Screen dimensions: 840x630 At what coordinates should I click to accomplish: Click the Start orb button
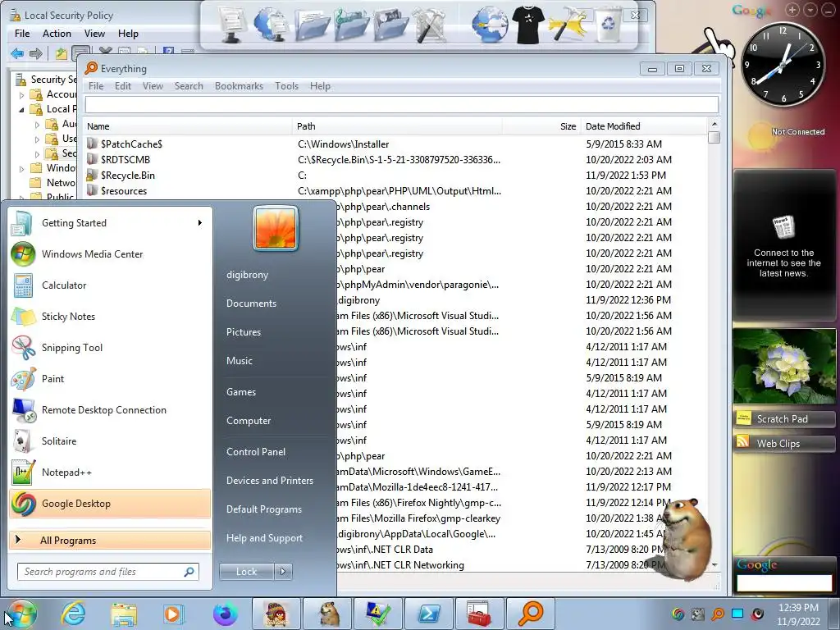coord(21,614)
